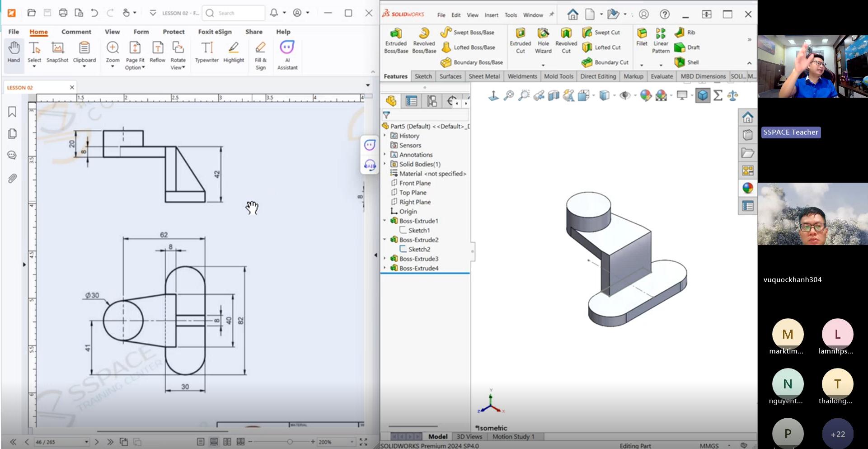
Task: Click the Fill & Sign icon
Action: pyautogui.click(x=260, y=48)
